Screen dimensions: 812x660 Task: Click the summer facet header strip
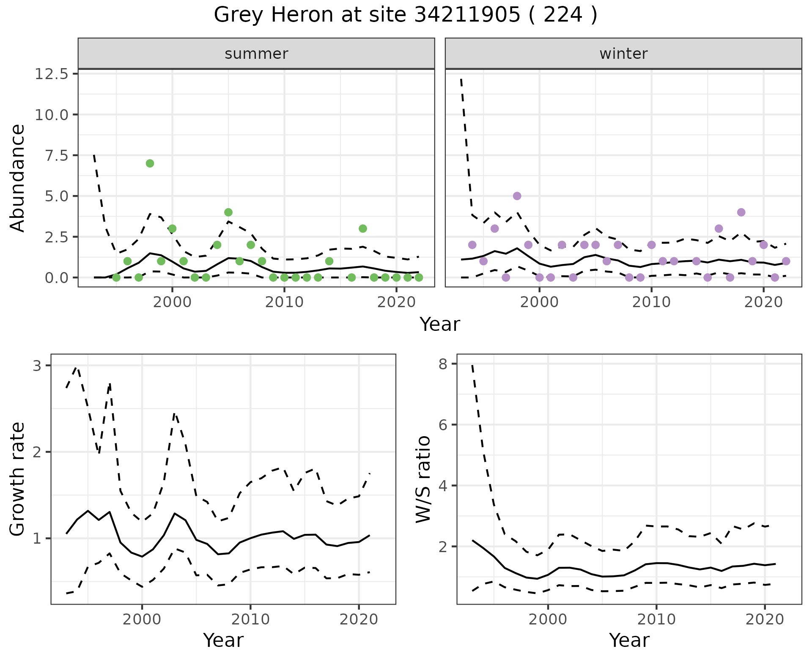256,54
